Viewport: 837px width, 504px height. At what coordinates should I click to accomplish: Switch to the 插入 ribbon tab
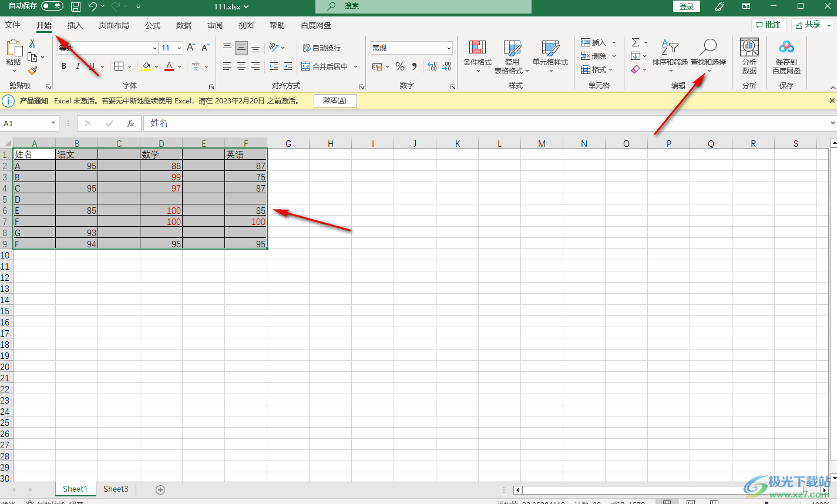(75, 25)
